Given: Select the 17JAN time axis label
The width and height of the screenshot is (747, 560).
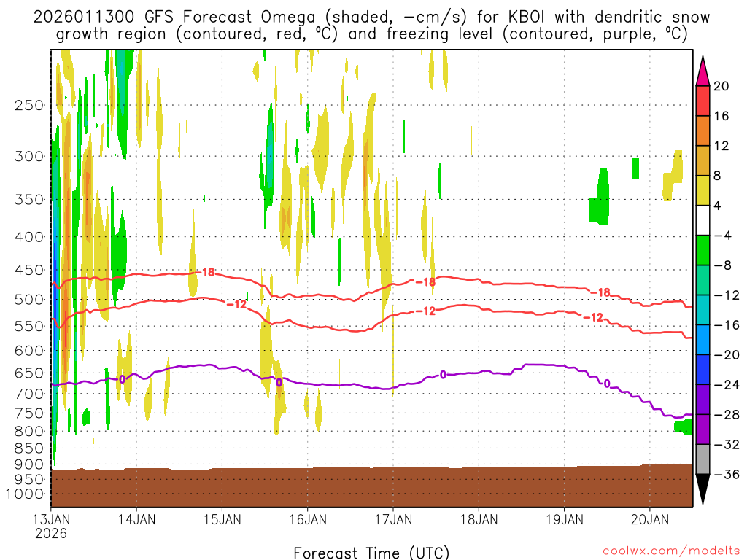Looking at the screenshot, I should [x=393, y=519].
